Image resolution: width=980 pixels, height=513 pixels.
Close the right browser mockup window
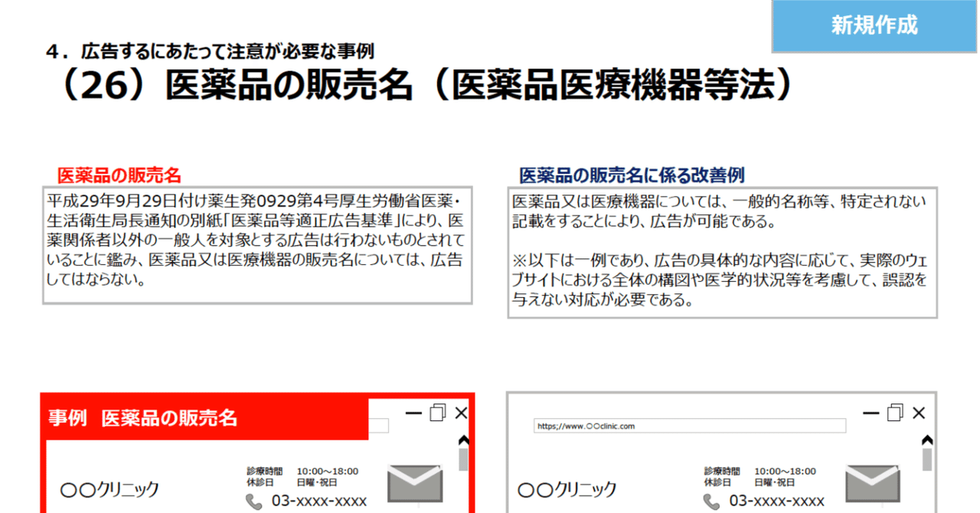pos(918,413)
